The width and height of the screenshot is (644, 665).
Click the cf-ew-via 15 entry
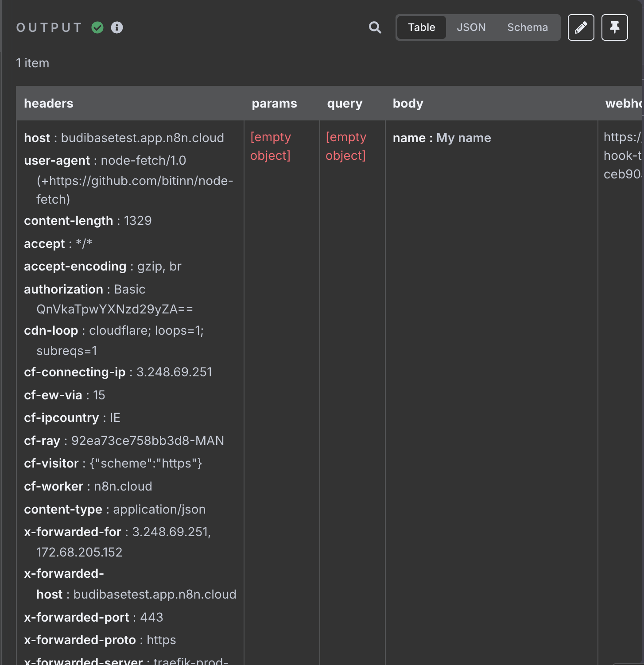pos(65,395)
